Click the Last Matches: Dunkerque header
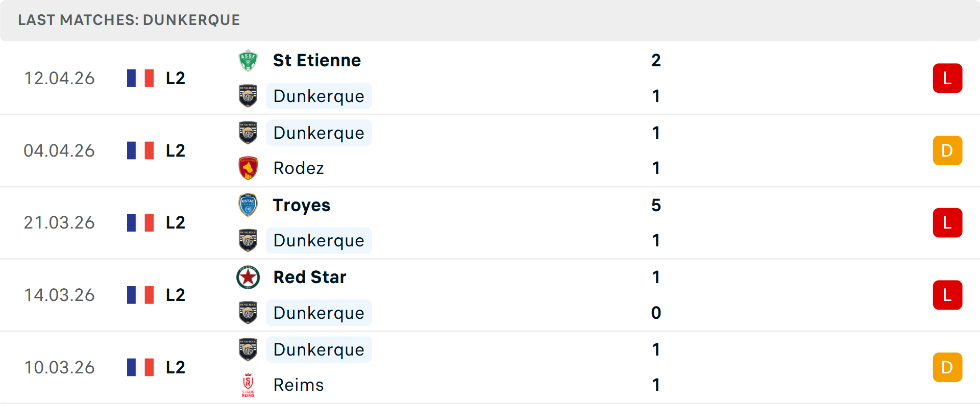 [129, 20]
